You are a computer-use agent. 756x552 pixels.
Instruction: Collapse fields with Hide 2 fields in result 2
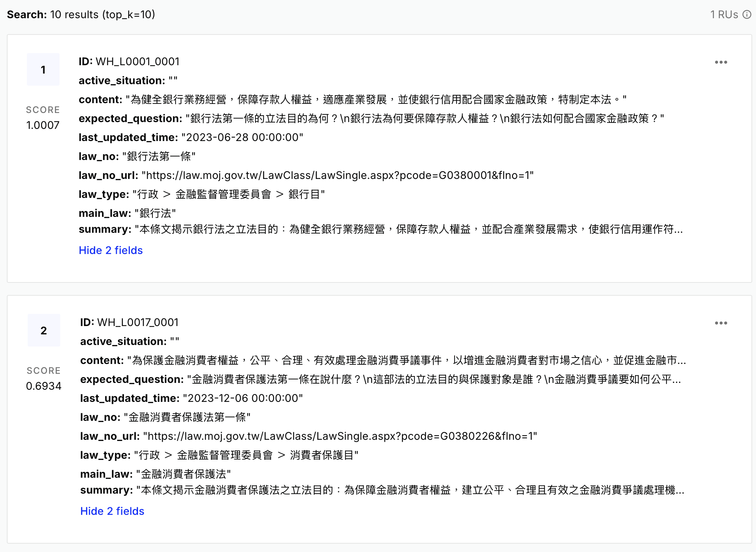(112, 511)
